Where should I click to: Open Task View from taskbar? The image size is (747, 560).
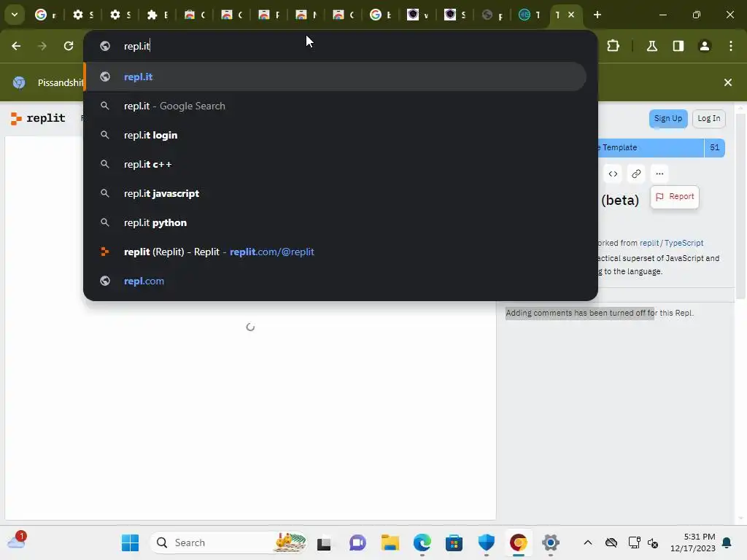324,542
